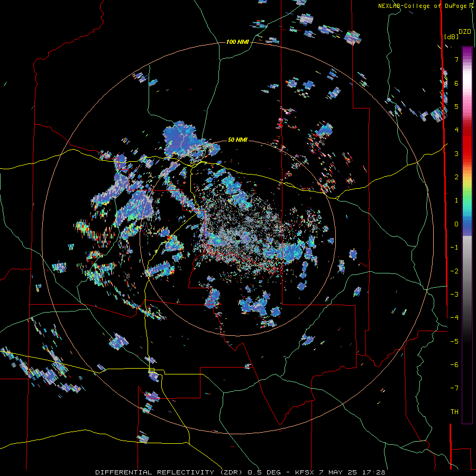Image resolution: width=476 pixels, height=476 pixels.
Task: Click the "-2" value on the dB scale
Action: (454, 271)
